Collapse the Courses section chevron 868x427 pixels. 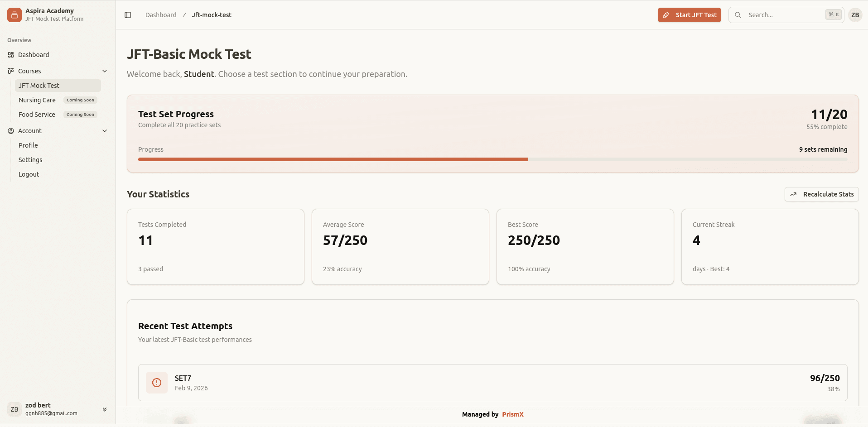click(x=105, y=71)
